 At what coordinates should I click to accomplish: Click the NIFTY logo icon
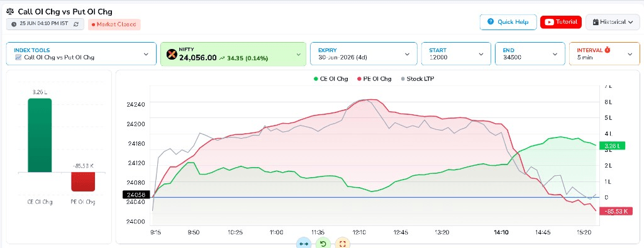(x=171, y=54)
